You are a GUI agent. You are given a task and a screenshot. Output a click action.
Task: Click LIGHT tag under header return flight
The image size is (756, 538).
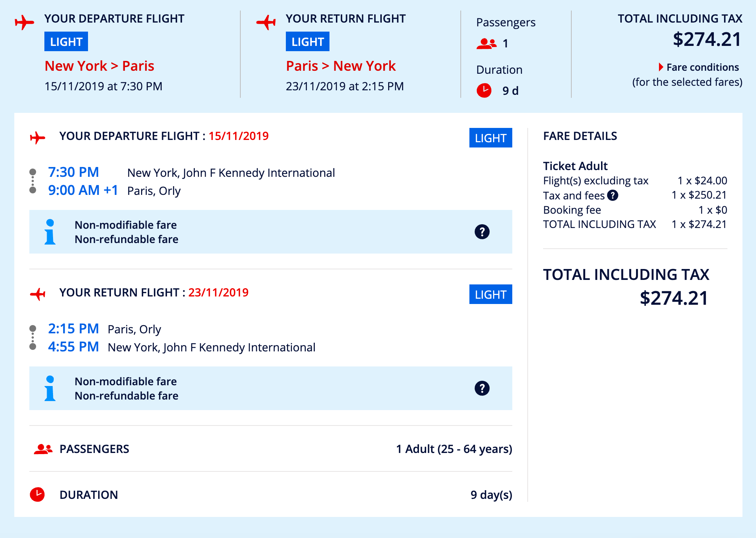(308, 42)
